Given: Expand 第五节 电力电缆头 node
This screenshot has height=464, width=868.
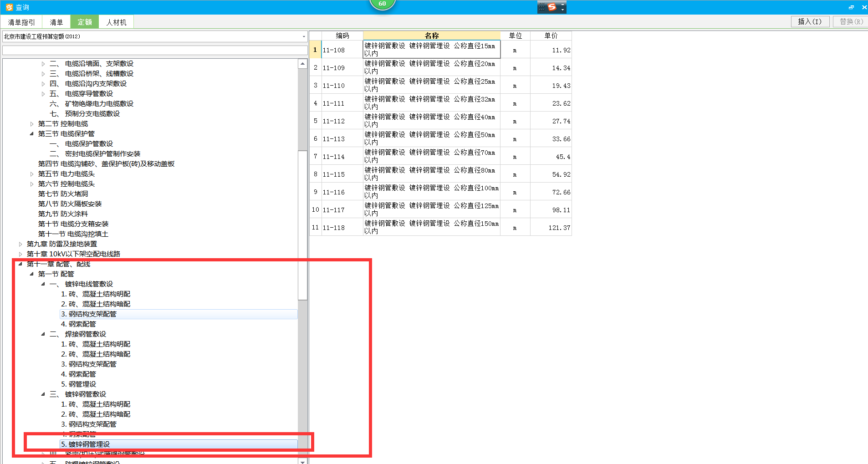Looking at the screenshot, I should [x=32, y=174].
